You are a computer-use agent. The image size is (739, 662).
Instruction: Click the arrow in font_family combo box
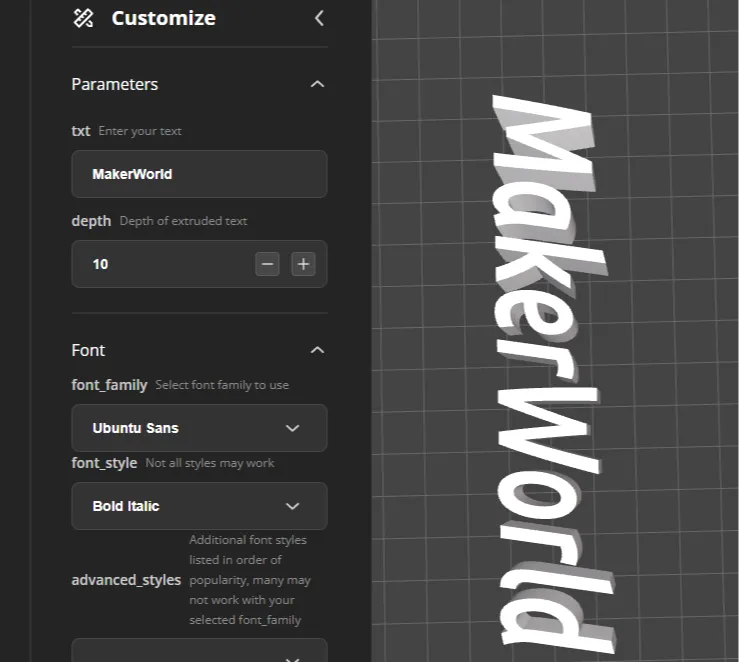[x=293, y=428]
